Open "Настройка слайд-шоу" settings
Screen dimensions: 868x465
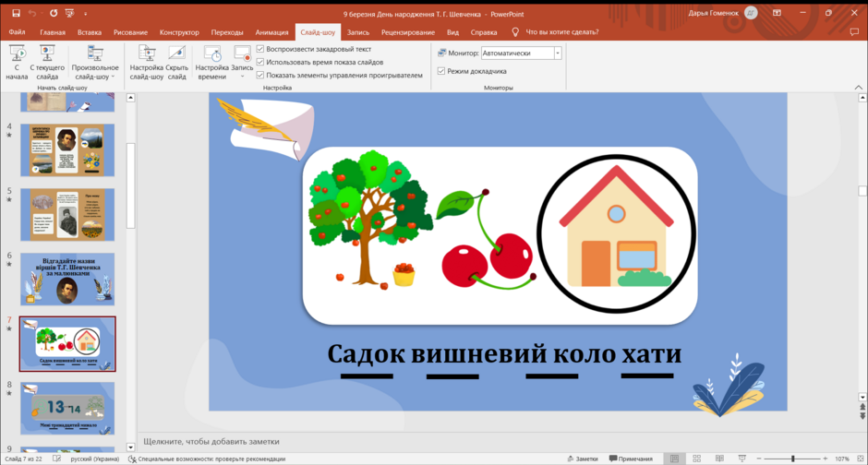pyautogui.click(x=147, y=63)
